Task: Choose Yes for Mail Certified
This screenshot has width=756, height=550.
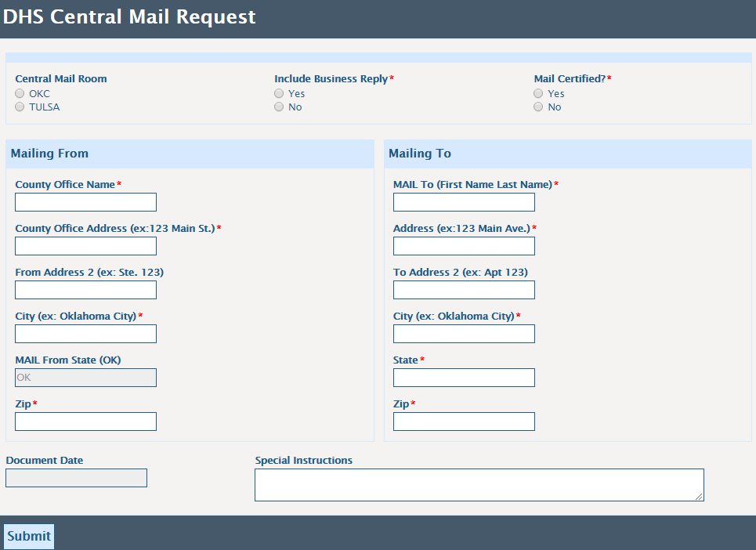Action: tap(538, 93)
